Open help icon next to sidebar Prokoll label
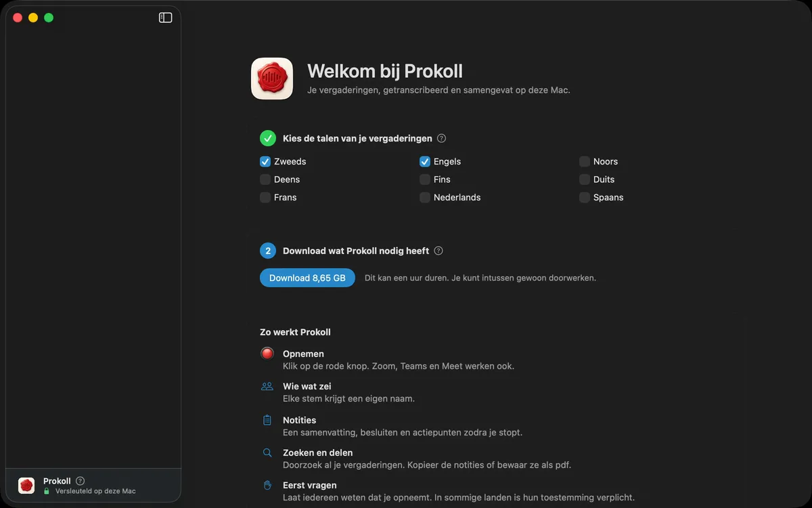The image size is (812, 508). click(80, 481)
